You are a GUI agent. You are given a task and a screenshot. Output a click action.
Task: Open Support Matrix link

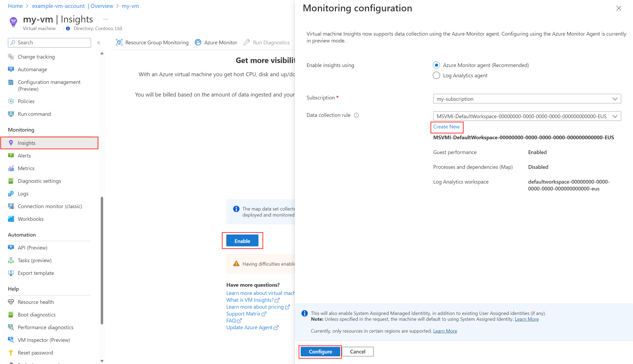(246, 314)
